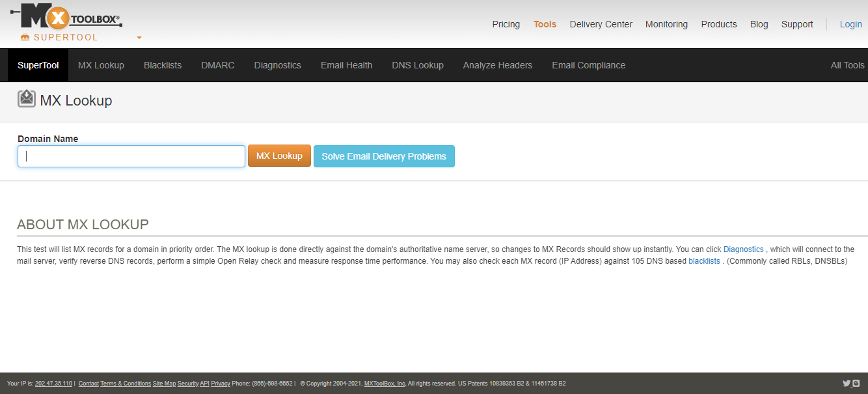Viewport: 868px width, 394px height.
Task: Click Solve Email Delivery Problems button
Action: pyautogui.click(x=384, y=156)
